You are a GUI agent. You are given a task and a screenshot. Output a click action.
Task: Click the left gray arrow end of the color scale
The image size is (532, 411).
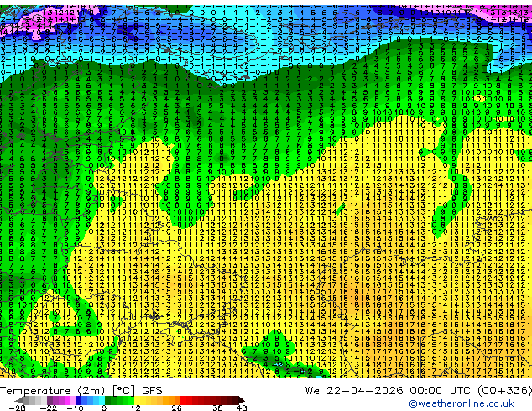point(18,400)
